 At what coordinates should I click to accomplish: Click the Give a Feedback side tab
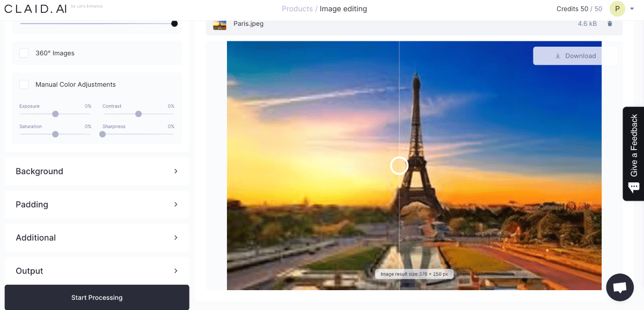point(633,154)
